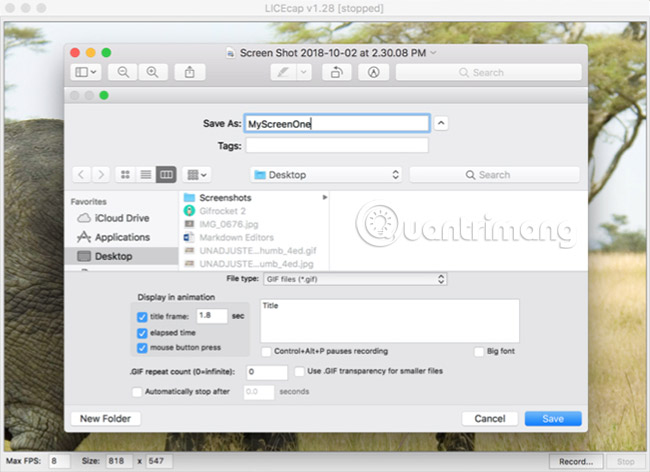Viewport: 650px width, 472px height.
Task: Open the File type dropdown
Action: 355,279
